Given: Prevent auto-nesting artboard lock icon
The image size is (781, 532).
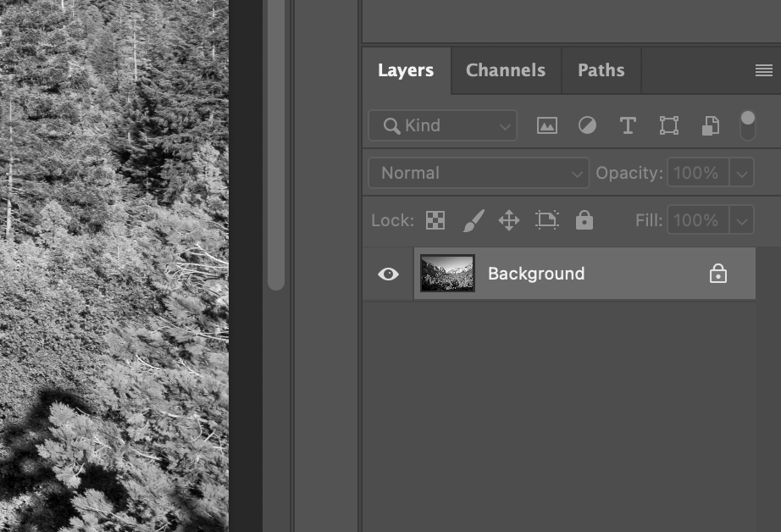Looking at the screenshot, I should click(x=547, y=220).
